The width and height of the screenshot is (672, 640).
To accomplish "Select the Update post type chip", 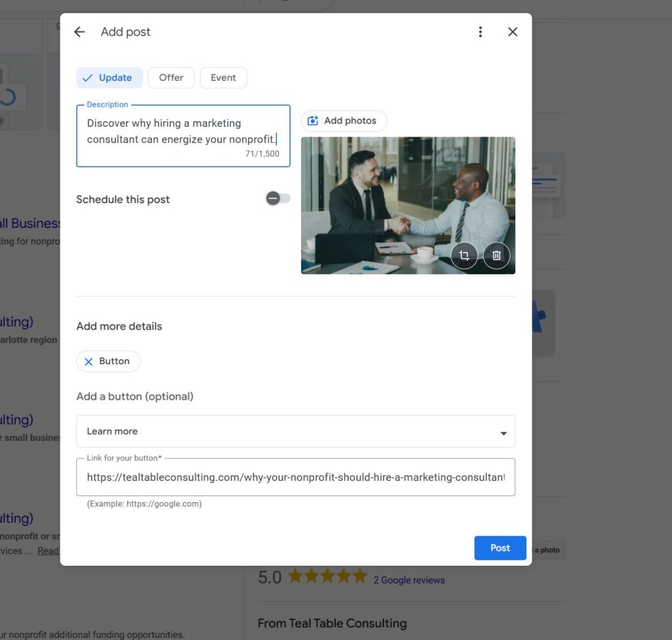I will [x=110, y=77].
